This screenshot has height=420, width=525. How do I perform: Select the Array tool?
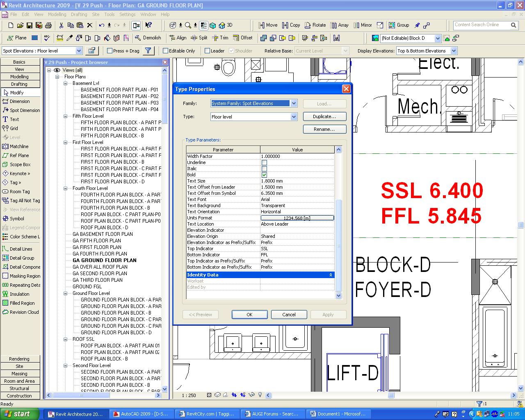[x=339, y=25]
